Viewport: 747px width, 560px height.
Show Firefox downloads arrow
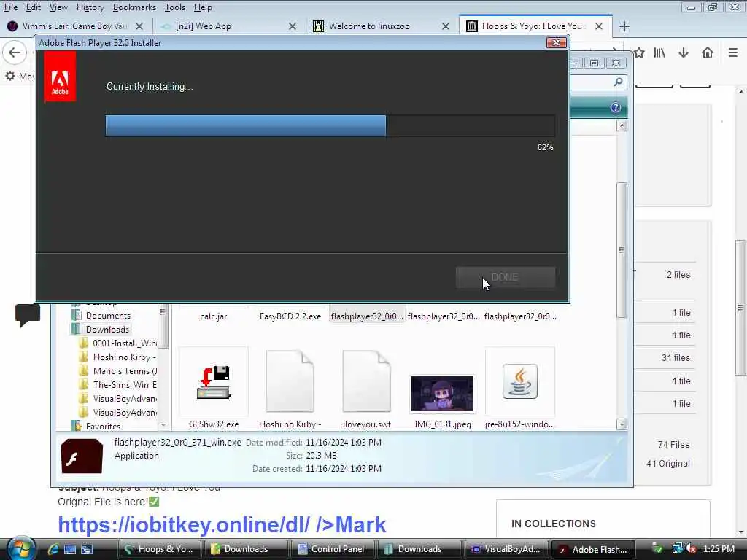click(684, 52)
